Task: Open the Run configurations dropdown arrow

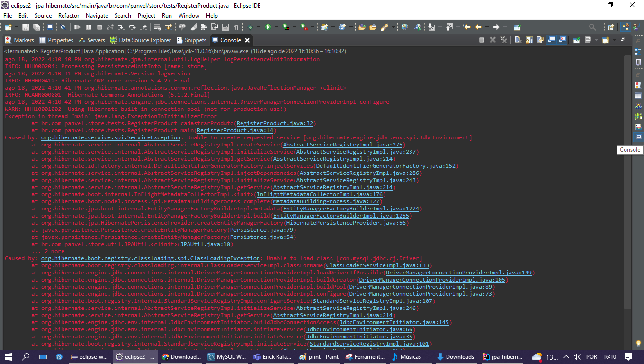Action: [277, 27]
